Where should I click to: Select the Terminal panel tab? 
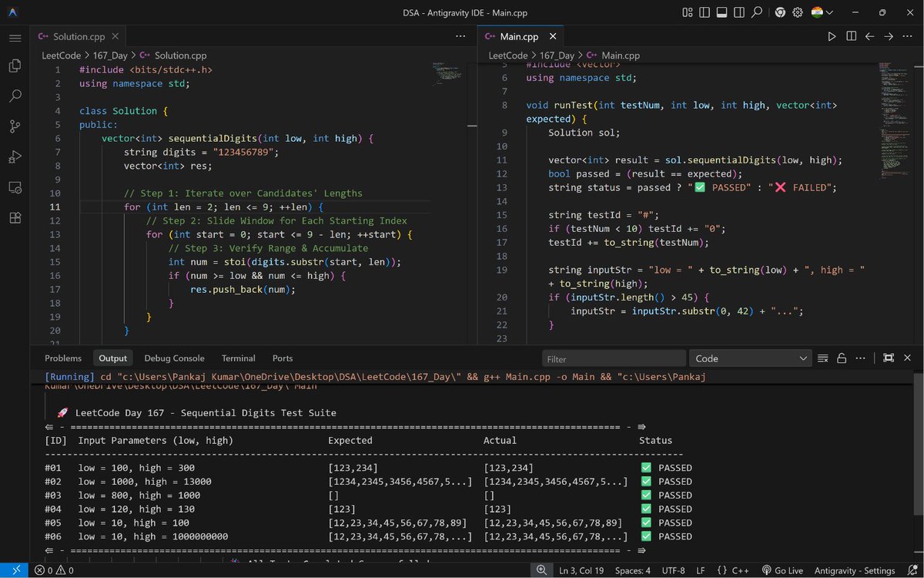[x=239, y=358]
